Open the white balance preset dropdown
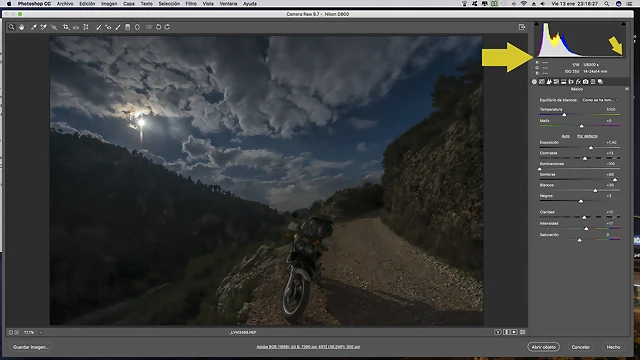 [600, 100]
